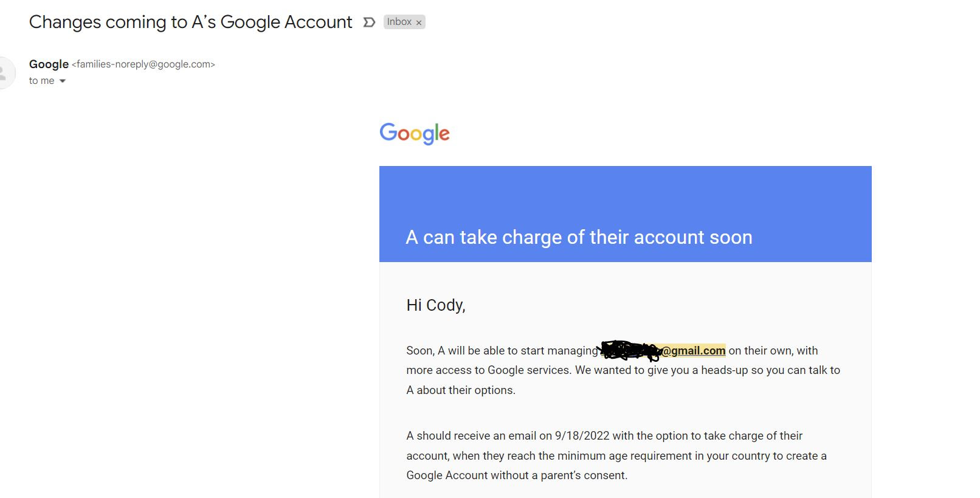Click the importance marker beside the subject

coord(369,22)
